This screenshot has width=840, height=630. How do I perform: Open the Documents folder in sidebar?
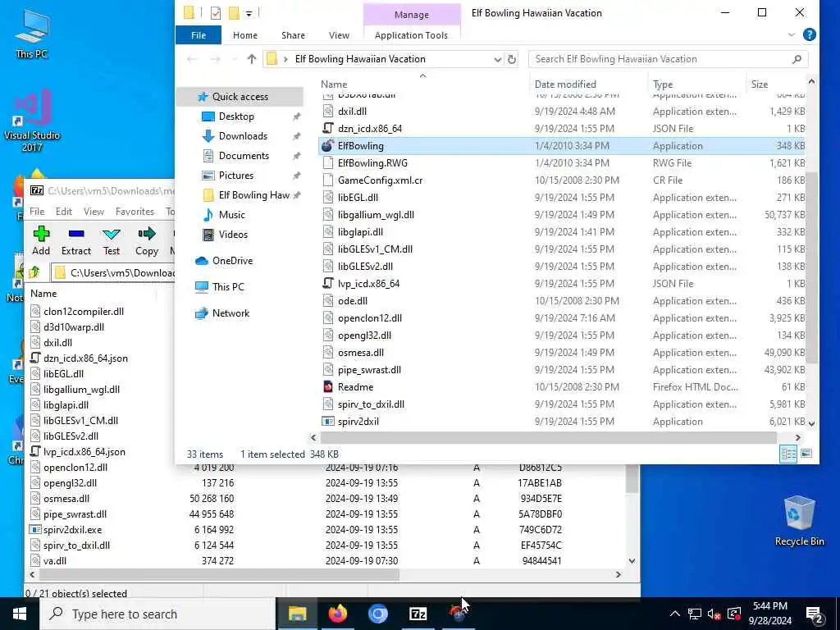point(244,156)
